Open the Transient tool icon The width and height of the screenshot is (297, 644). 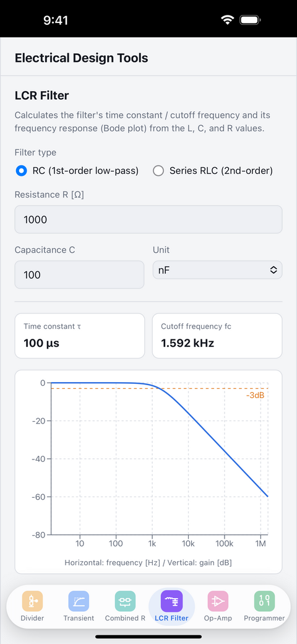click(79, 601)
